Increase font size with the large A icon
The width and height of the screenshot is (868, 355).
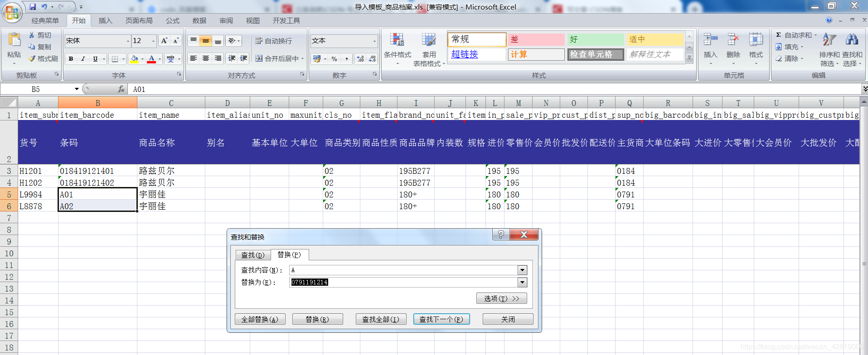tap(165, 41)
